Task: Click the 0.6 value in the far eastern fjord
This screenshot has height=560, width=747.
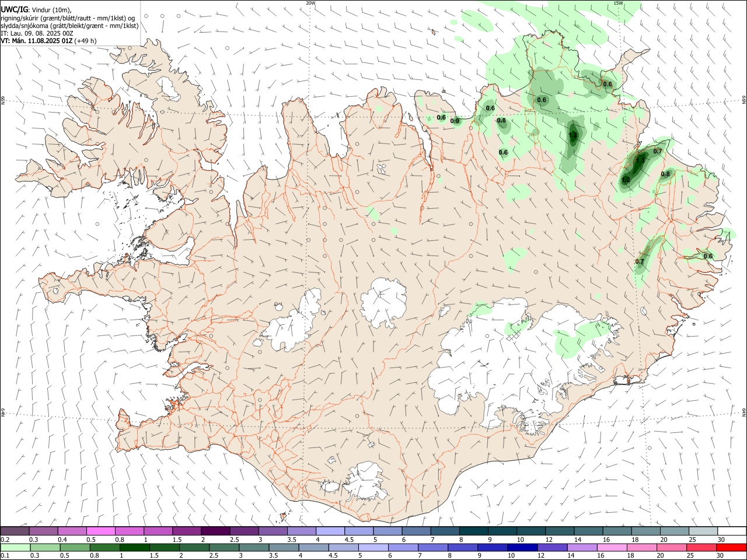Action: 708,257
